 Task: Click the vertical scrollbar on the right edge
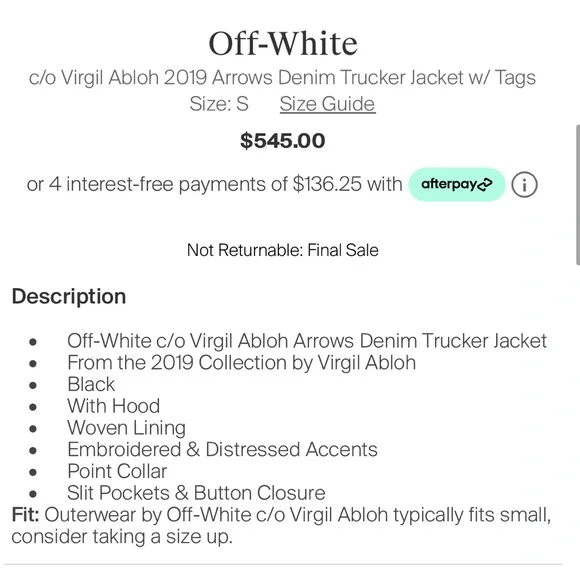(577, 195)
